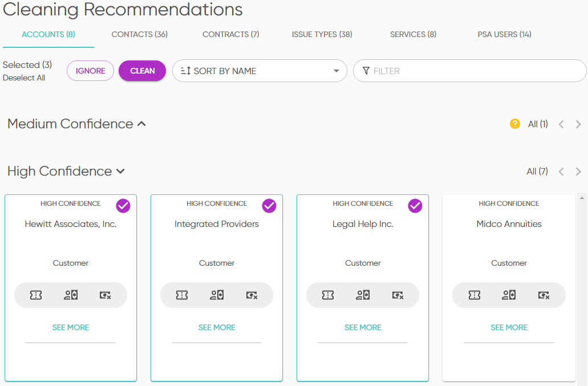Click Midco Annuities account name
The width and height of the screenshot is (588, 386).
point(509,224)
